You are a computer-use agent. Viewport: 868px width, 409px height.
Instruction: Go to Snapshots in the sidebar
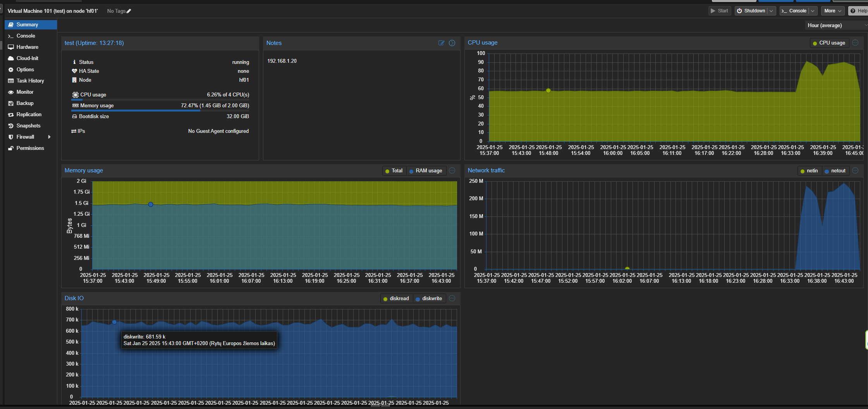(x=28, y=126)
